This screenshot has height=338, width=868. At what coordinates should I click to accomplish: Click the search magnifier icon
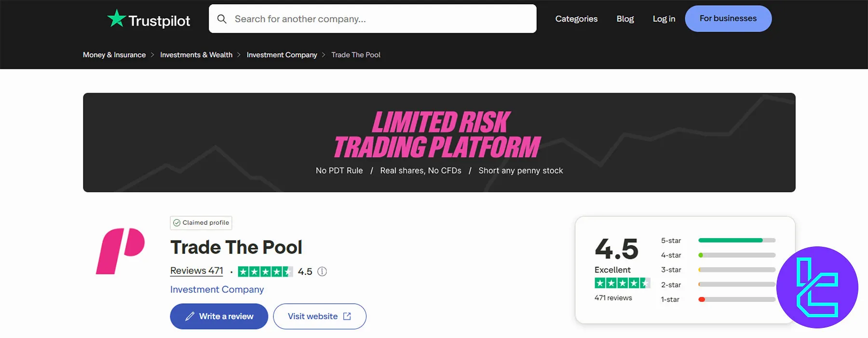[x=222, y=19]
